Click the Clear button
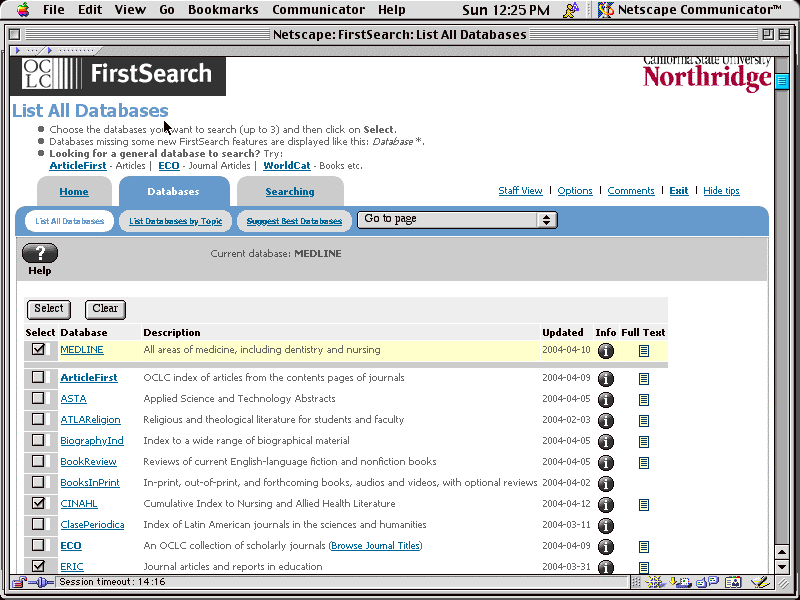Image resolution: width=800 pixels, height=600 pixels. click(x=105, y=309)
